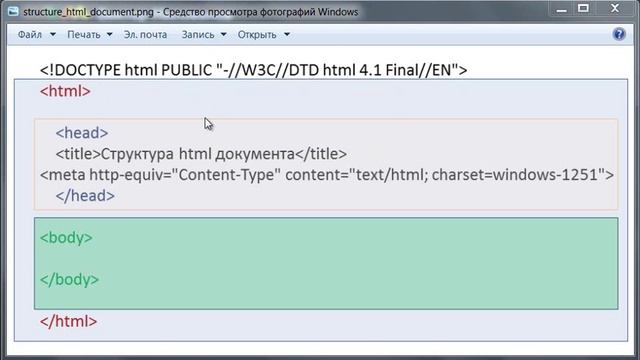Click the photo viewer title bar icon
The height and width of the screenshot is (360, 640).
tap(13, 11)
